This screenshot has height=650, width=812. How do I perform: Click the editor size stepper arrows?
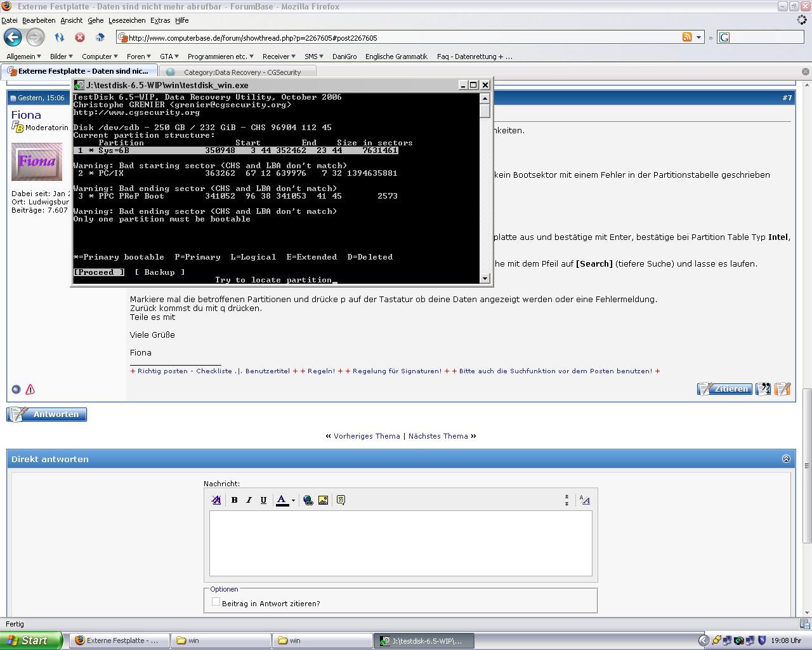tap(566, 500)
